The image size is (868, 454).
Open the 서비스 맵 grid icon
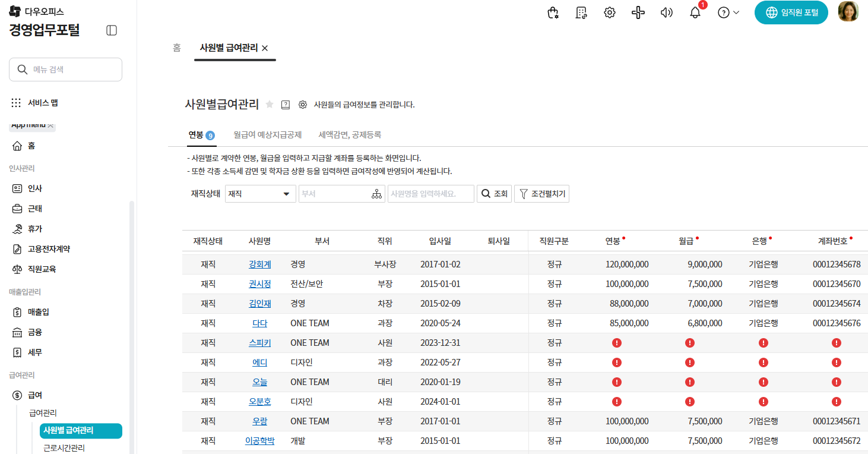[17, 103]
